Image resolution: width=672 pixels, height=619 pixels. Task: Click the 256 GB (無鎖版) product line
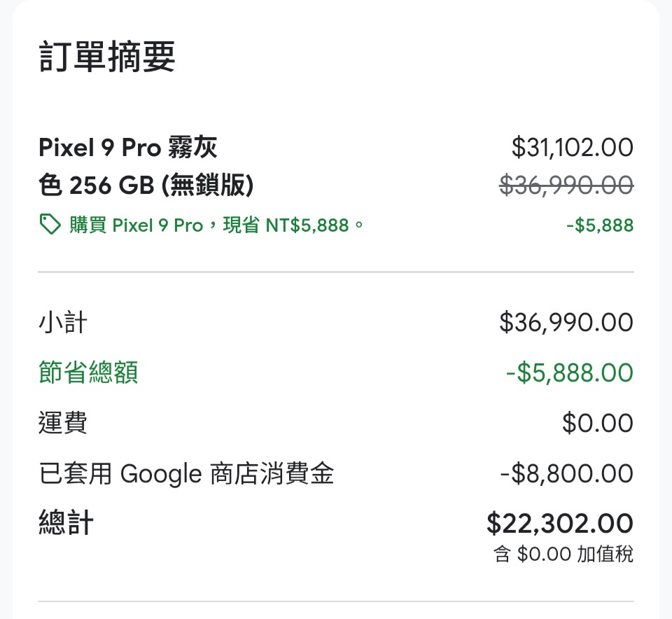(x=161, y=185)
